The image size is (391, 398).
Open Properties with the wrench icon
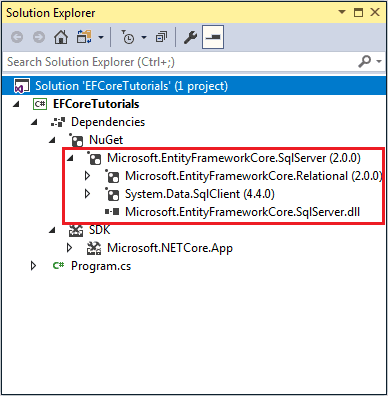(191, 37)
